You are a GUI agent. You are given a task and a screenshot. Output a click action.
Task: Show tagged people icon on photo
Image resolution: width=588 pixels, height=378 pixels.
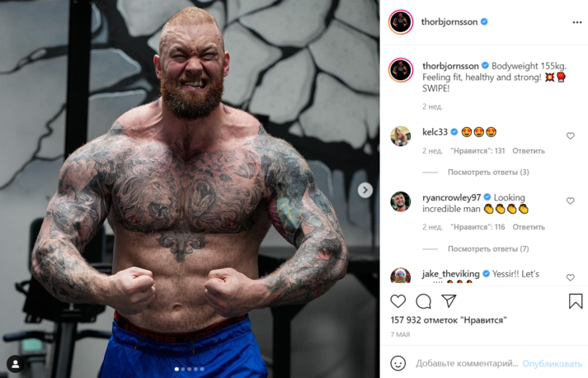pyautogui.click(x=16, y=364)
